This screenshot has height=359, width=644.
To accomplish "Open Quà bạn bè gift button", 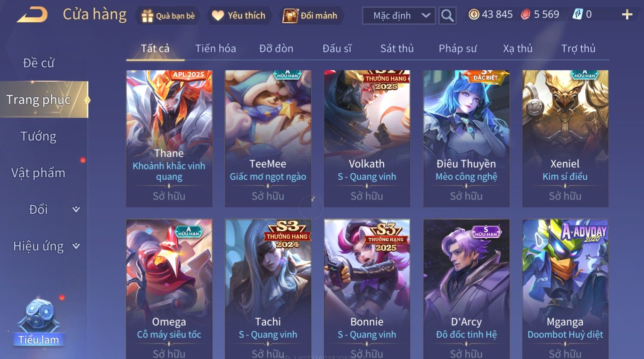I will pyautogui.click(x=168, y=16).
